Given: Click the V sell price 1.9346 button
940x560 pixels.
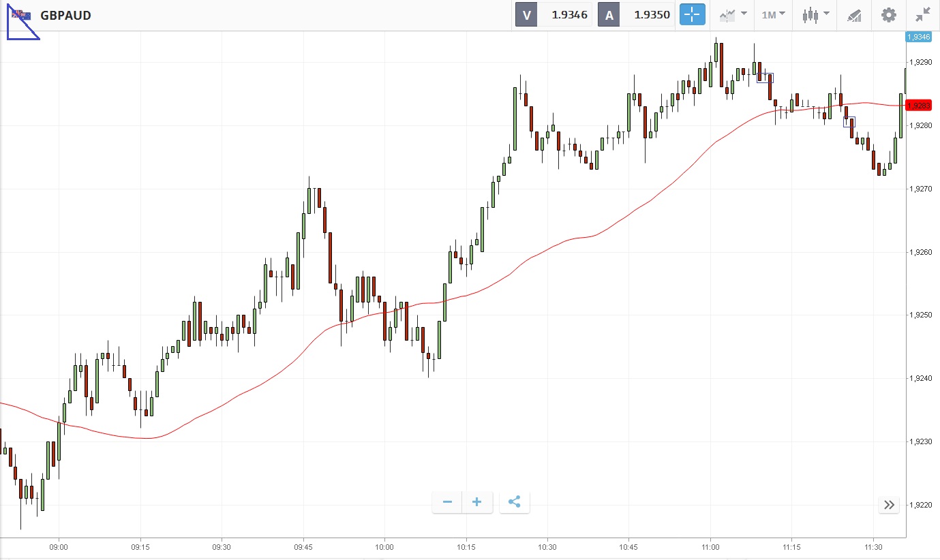Looking at the screenshot, I should pos(554,14).
